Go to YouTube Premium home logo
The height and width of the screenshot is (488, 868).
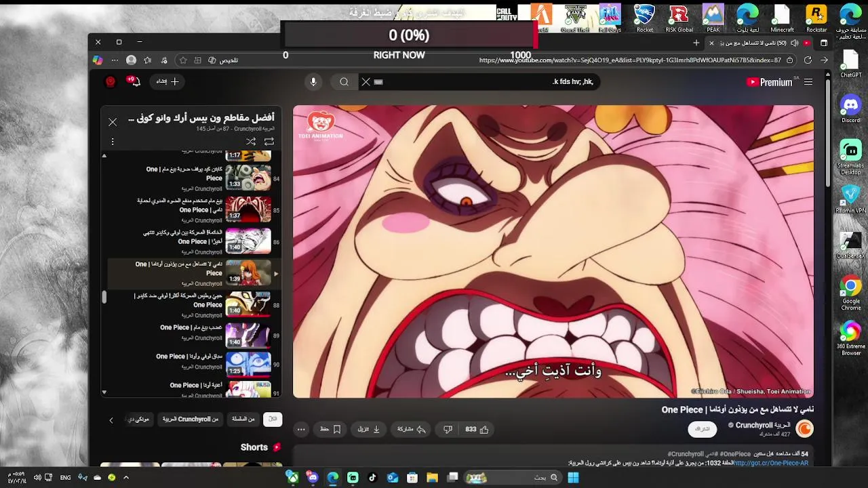point(769,82)
